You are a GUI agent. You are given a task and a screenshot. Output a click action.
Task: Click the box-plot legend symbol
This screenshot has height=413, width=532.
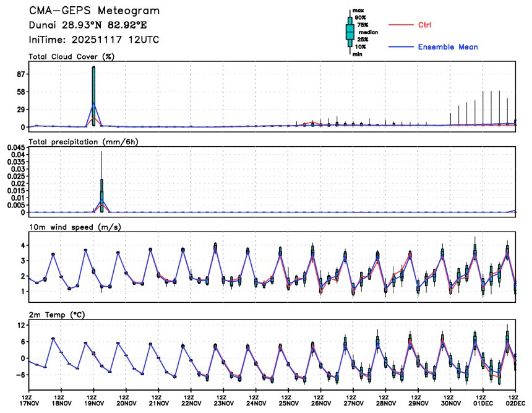coord(350,32)
